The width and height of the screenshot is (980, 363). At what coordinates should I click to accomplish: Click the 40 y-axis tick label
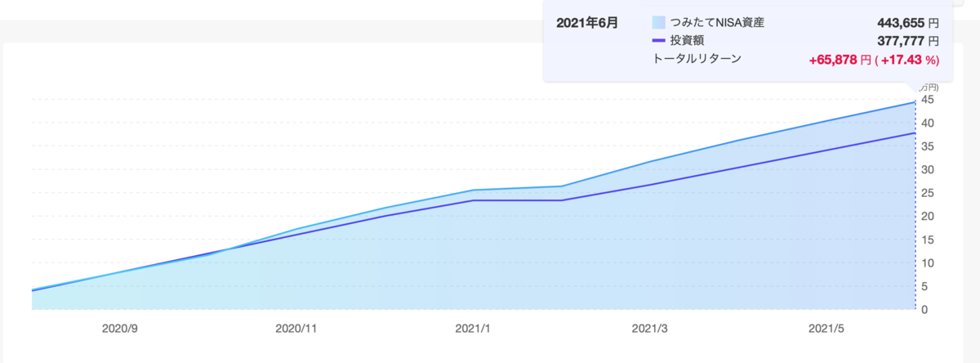pyautogui.click(x=928, y=123)
